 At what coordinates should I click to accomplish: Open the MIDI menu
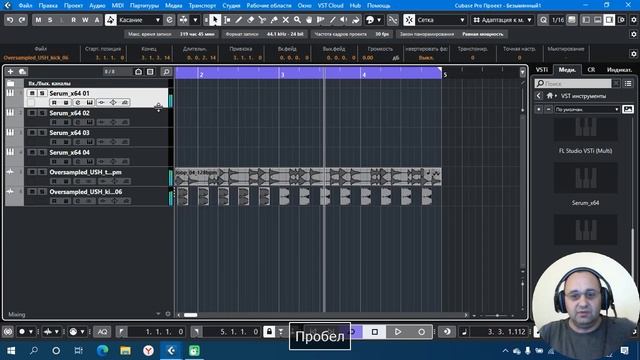(x=118, y=5)
